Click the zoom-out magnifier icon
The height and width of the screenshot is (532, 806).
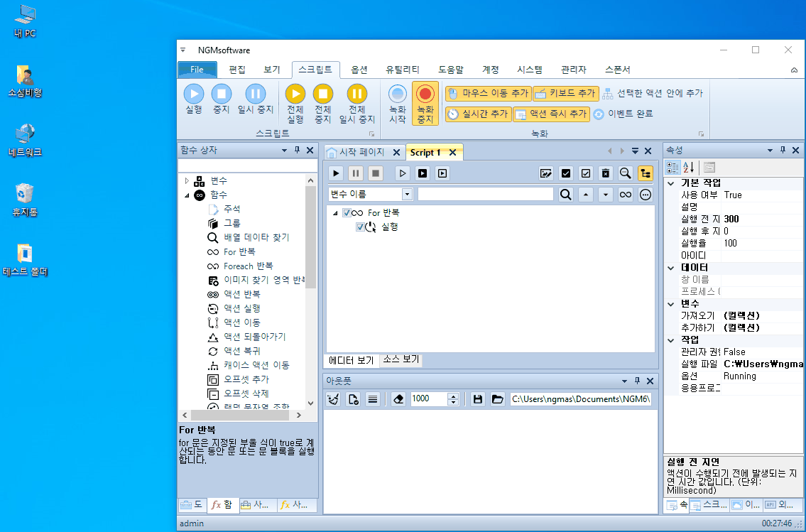click(x=626, y=174)
